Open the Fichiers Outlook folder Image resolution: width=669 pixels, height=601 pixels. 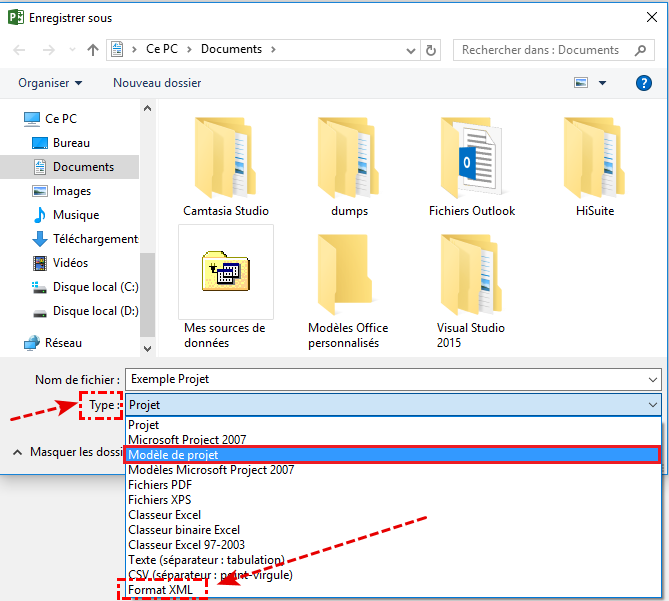pos(472,166)
